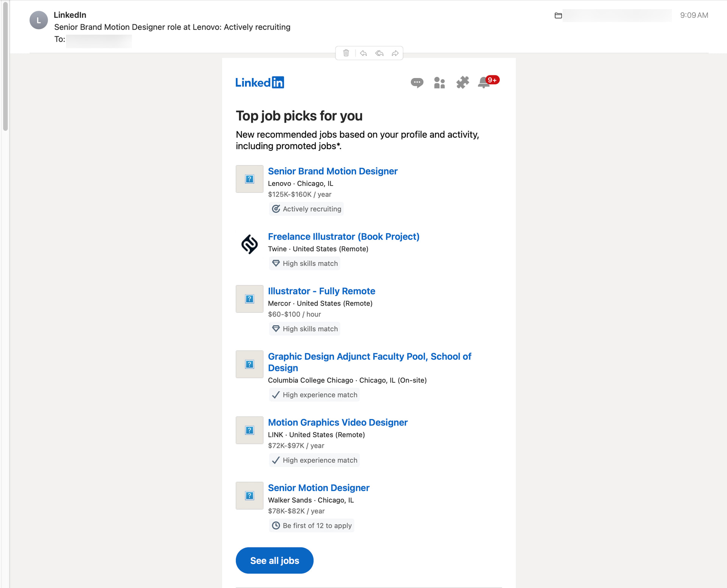Open LinkedIn messaging chat bubble icon

[x=417, y=83]
